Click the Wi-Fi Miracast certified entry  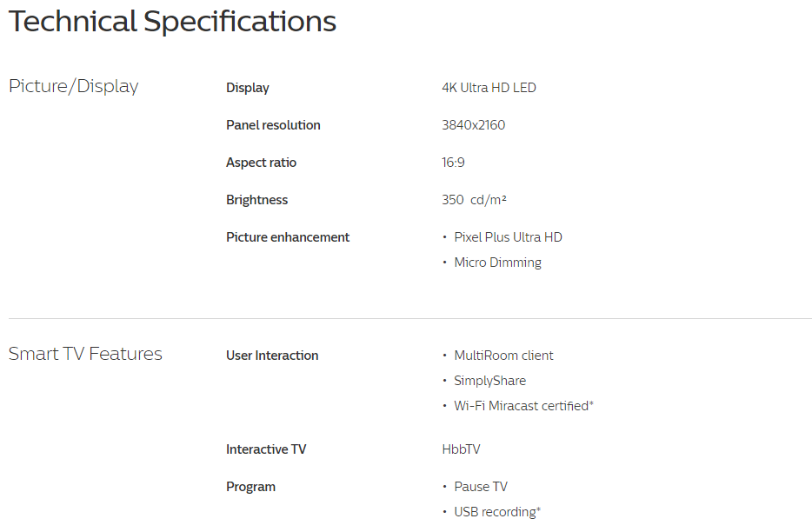523,406
